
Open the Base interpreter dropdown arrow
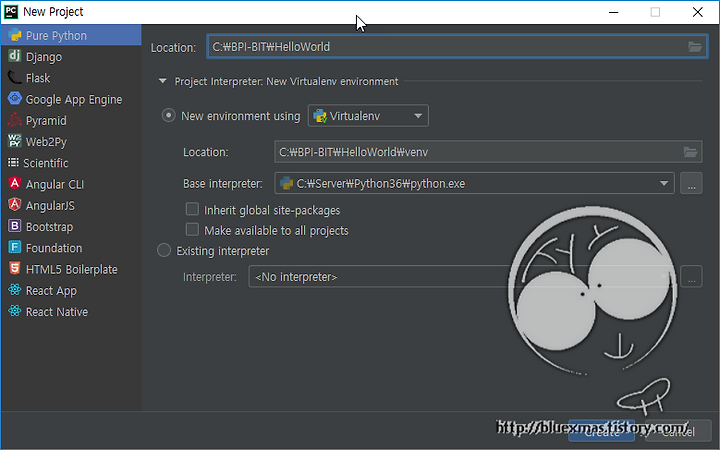664,183
